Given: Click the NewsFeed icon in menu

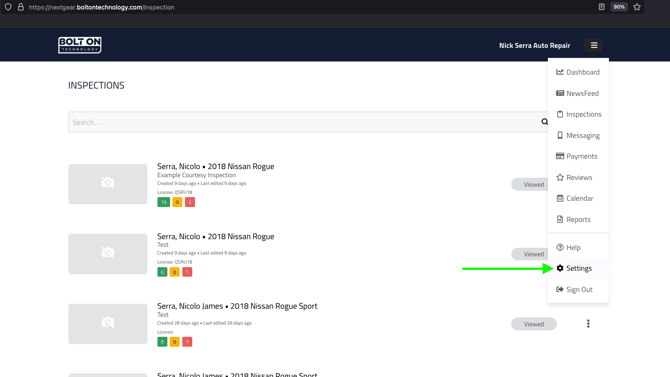Looking at the screenshot, I should pos(560,93).
